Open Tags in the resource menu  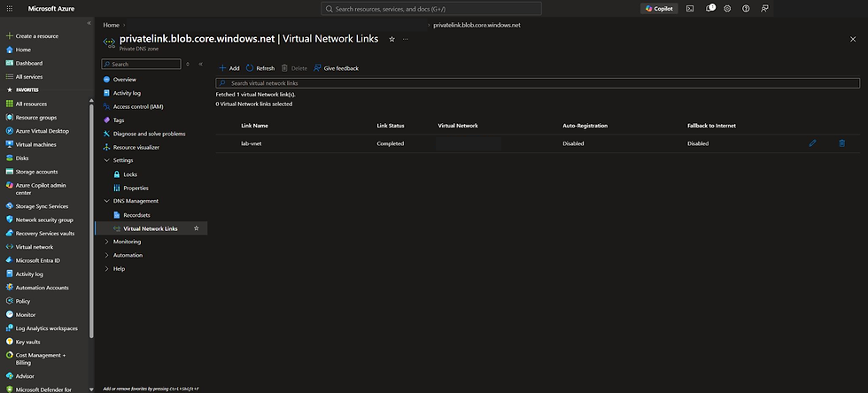113,120
